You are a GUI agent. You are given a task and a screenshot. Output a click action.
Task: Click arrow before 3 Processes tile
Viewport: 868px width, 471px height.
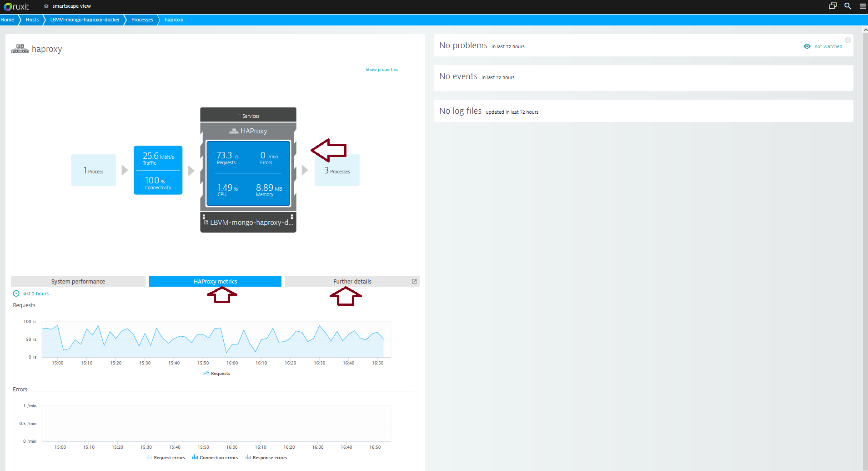[x=305, y=170]
